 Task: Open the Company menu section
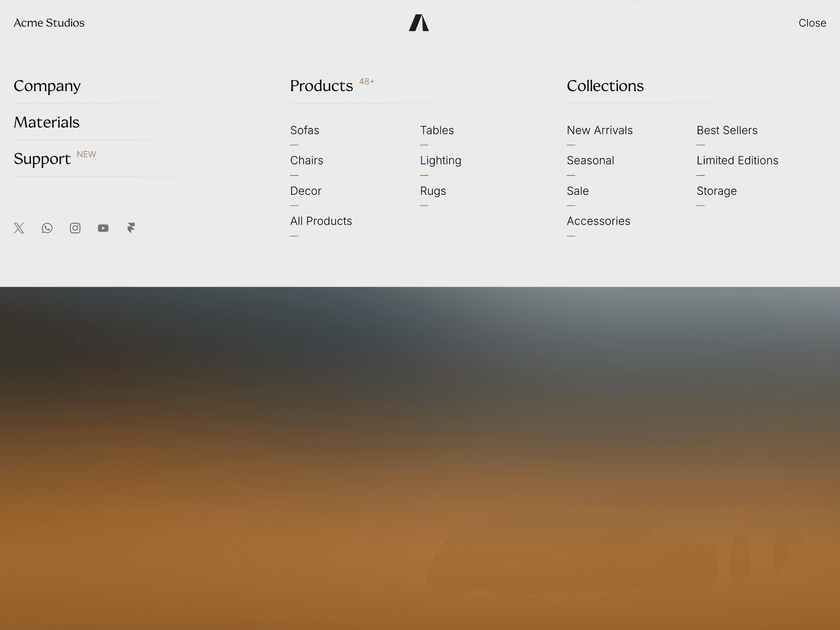pyautogui.click(x=47, y=86)
